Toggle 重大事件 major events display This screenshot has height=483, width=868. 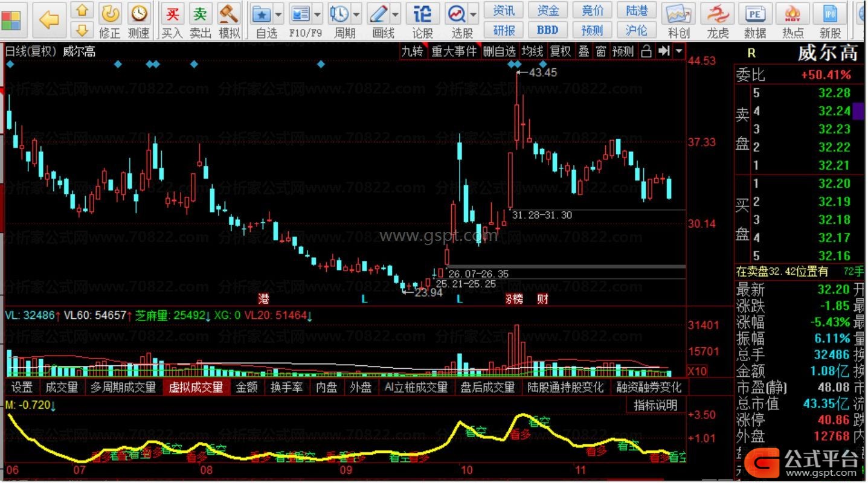tap(454, 51)
